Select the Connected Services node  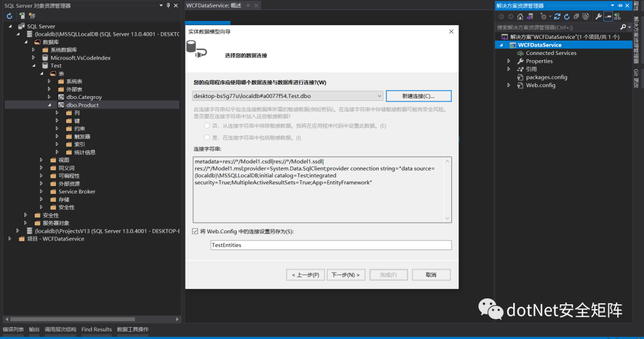(551, 53)
